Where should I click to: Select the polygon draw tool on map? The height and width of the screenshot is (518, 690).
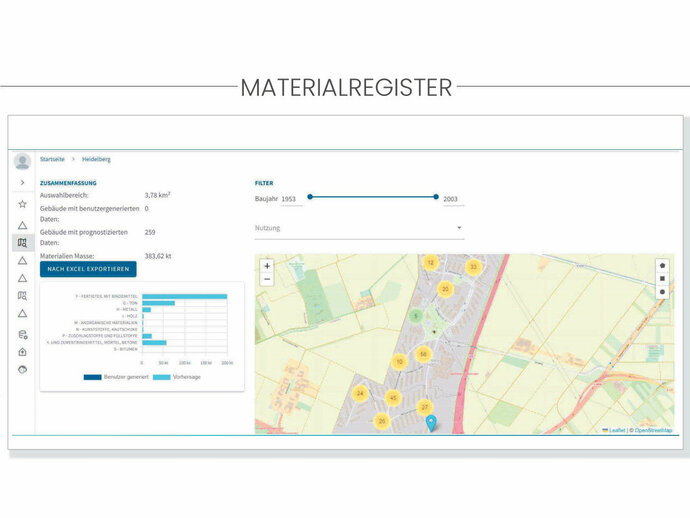pyautogui.click(x=662, y=265)
